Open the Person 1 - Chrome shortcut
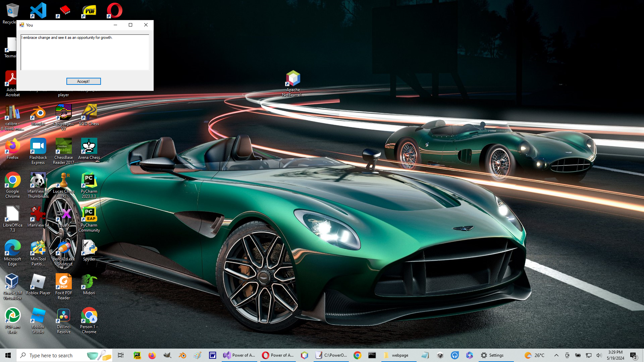The width and height of the screenshot is (644, 362). click(89, 320)
